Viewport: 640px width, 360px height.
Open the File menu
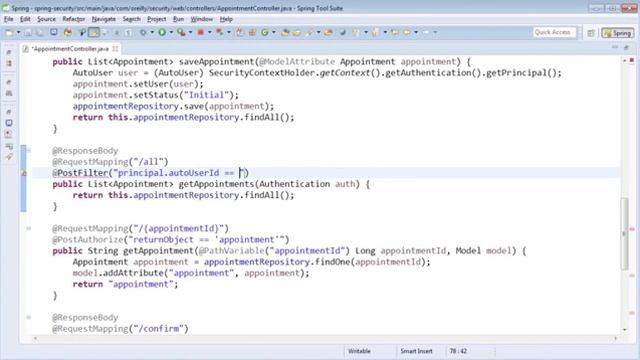tap(9, 19)
